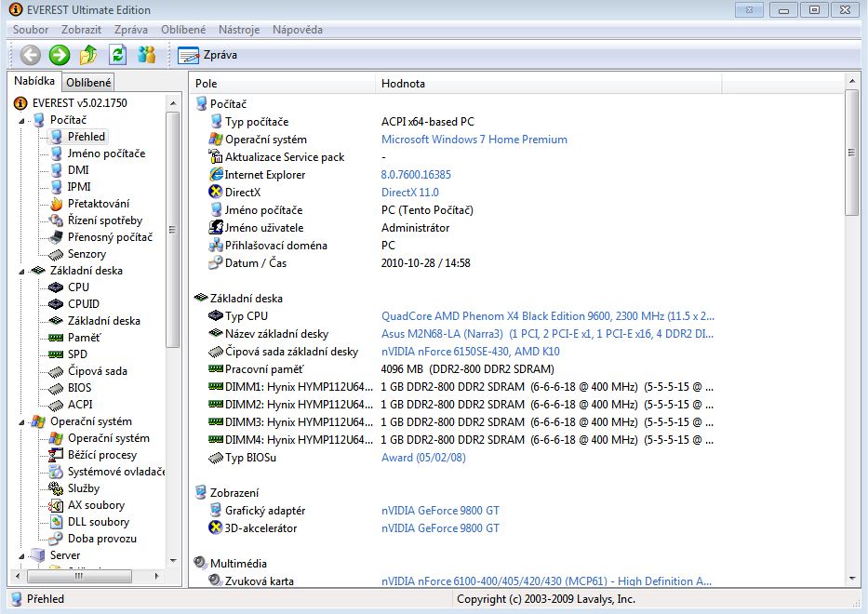Click the sidebar horizontal scrollbar right arrow
868x614 pixels.
coord(158,577)
